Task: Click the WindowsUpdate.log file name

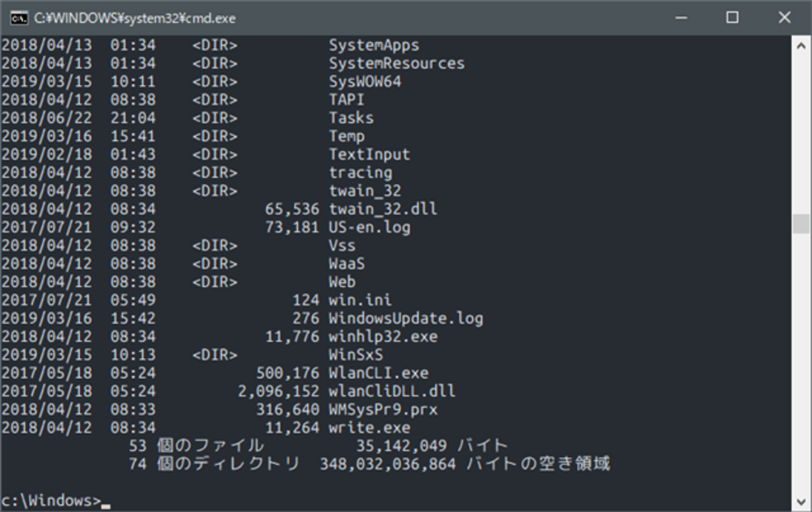Action: click(406, 318)
